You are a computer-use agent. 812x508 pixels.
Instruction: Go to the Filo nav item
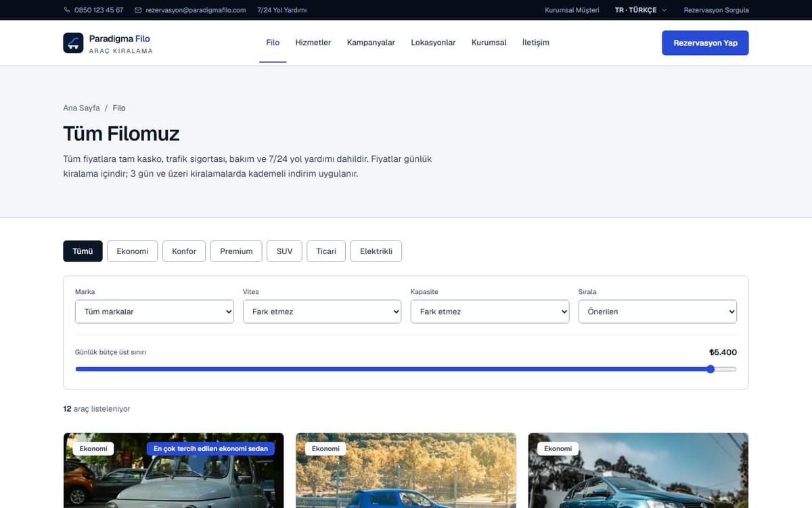(273, 43)
